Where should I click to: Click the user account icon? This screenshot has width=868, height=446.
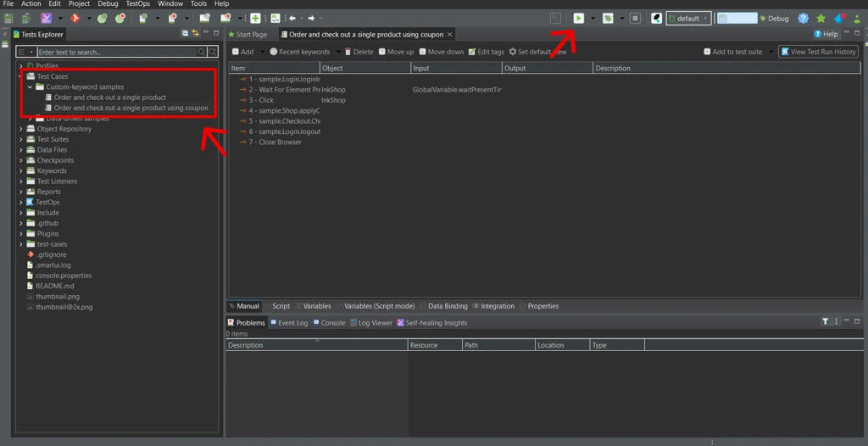pos(857,19)
